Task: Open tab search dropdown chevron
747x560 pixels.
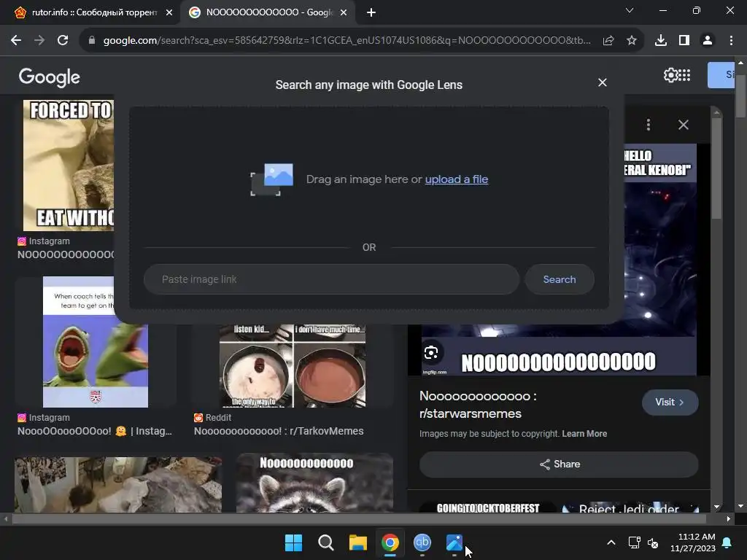Action: [630, 10]
